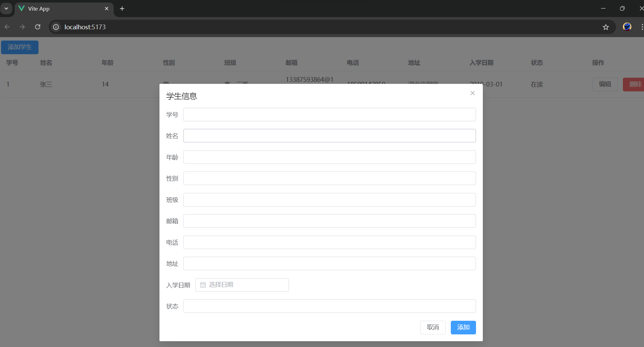
Task: Click the 地址 column header
Action: click(x=414, y=63)
